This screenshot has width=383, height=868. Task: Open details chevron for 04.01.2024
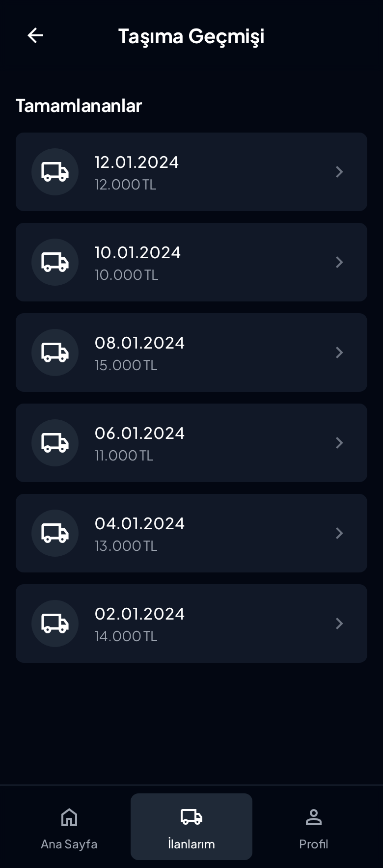click(339, 533)
